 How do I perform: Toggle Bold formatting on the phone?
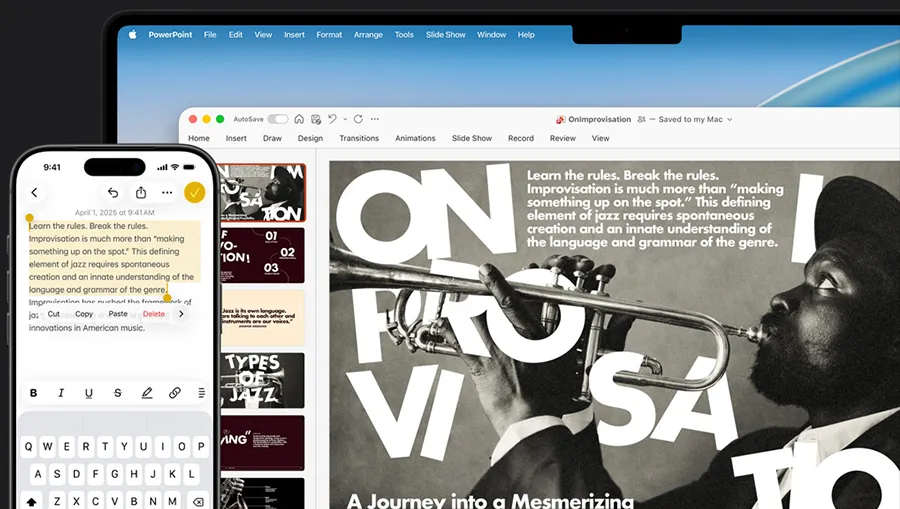(x=33, y=393)
